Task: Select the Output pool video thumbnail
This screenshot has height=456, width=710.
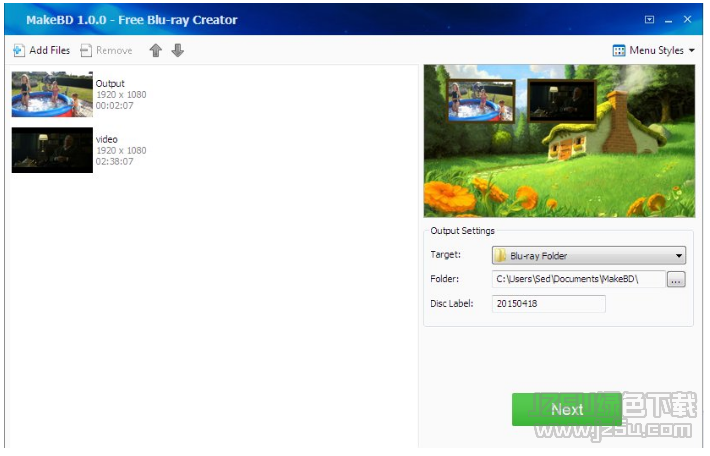Action: click(x=52, y=94)
